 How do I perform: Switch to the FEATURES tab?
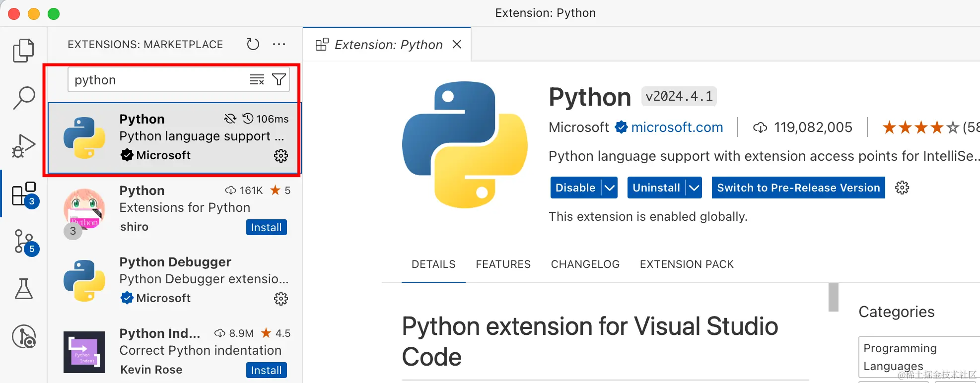coord(503,264)
